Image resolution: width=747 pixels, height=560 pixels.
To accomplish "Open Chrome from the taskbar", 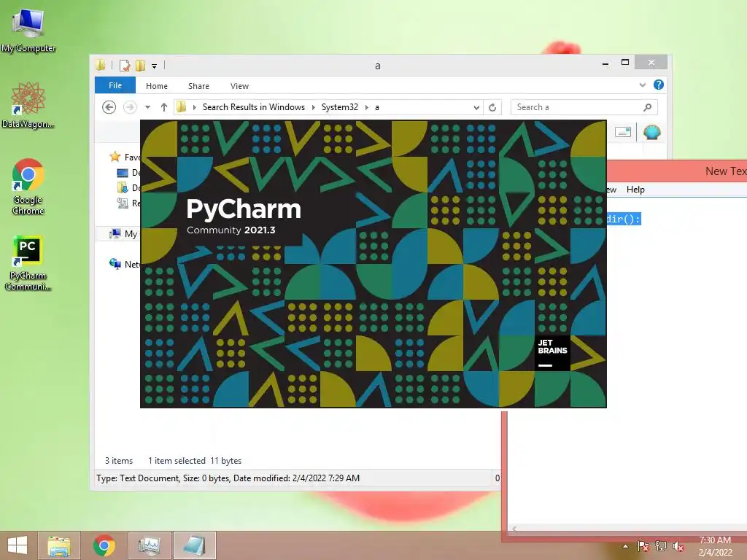I will 104,545.
